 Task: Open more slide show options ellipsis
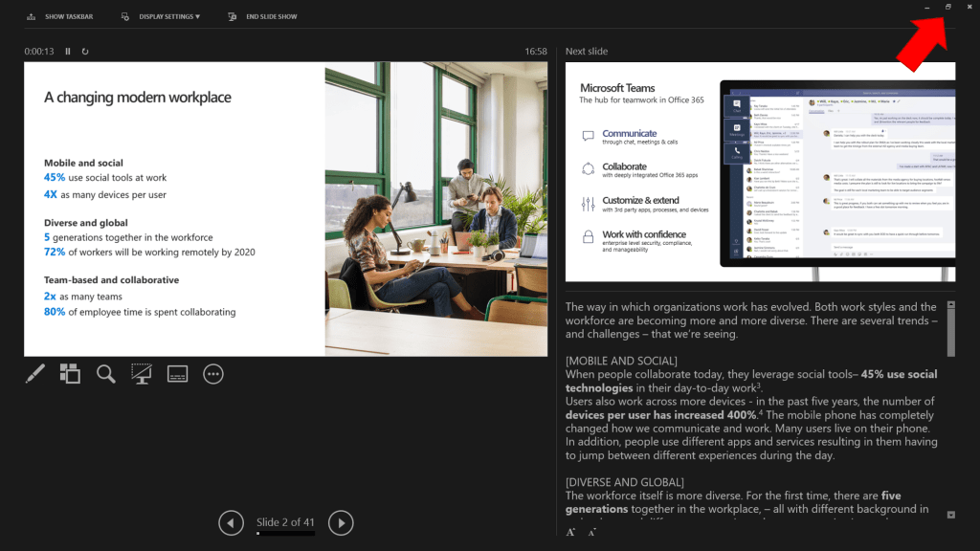pos(213,374)
